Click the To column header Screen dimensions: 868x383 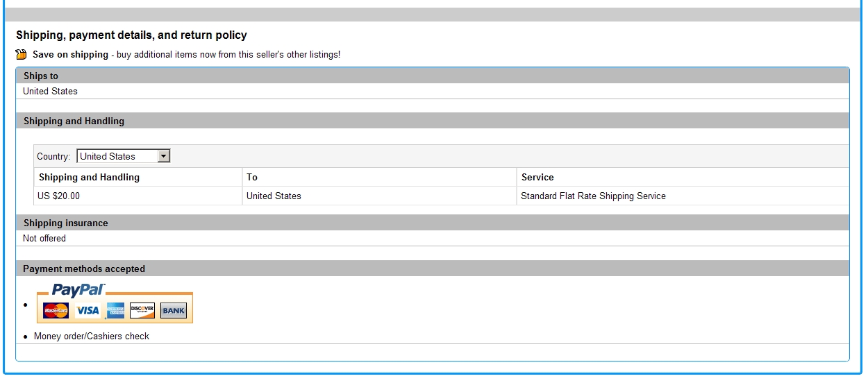click(252, 178)
